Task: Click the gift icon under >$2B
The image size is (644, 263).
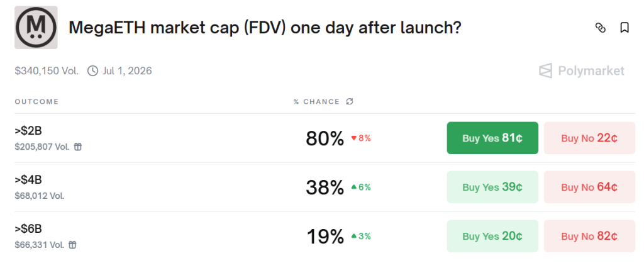Action: tap(78, 147)
